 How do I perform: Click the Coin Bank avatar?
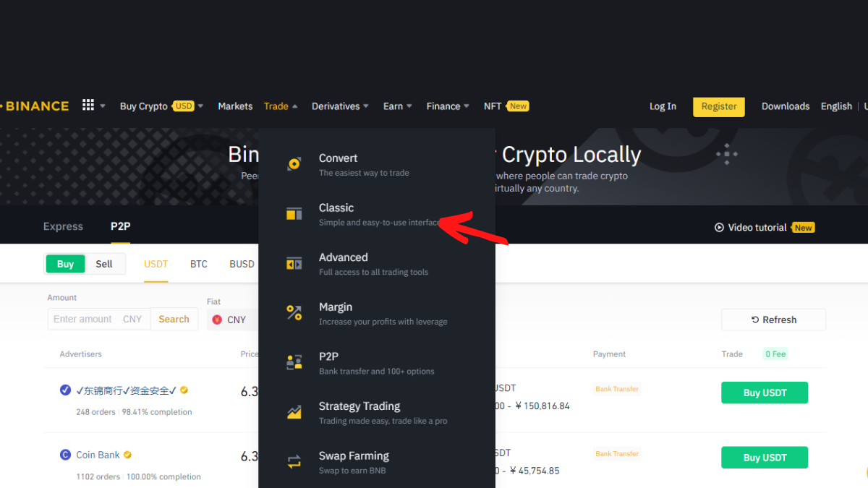coord(66,455)
